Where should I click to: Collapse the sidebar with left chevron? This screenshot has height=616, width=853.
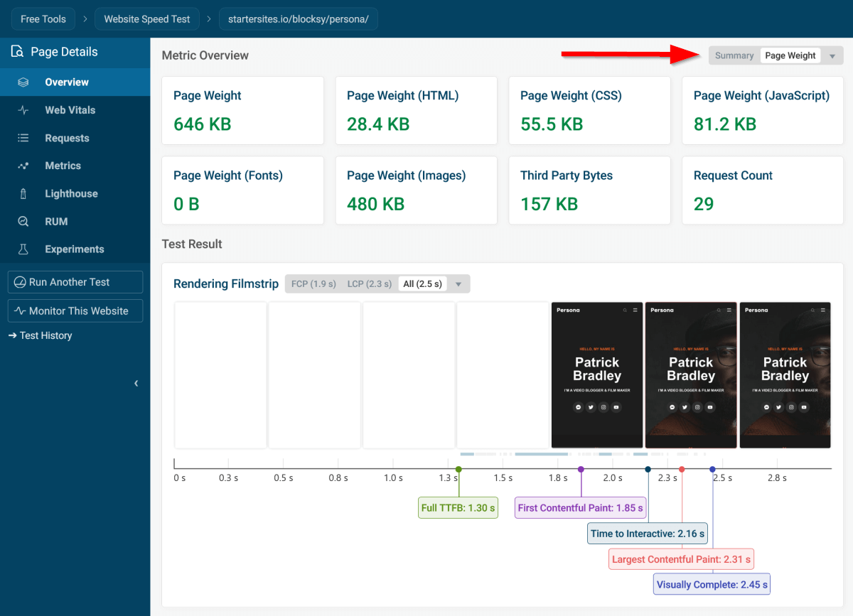(x=136, y=384)
